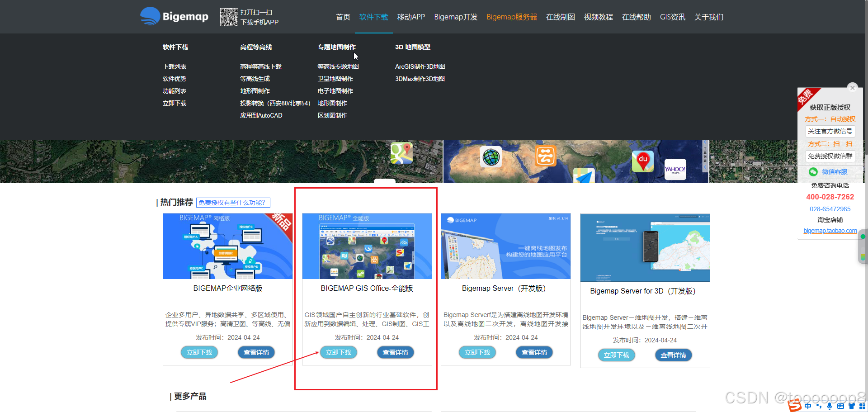The image size is (868, 412).
Task: Click 立即下载 for Bigemap Server（开发版）
Action: coord(477,352)
